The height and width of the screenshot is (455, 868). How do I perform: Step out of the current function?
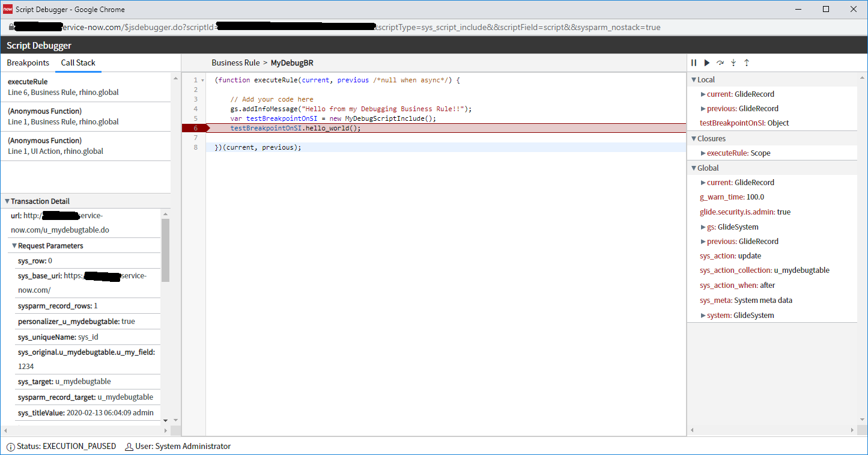tap(747, 63)
